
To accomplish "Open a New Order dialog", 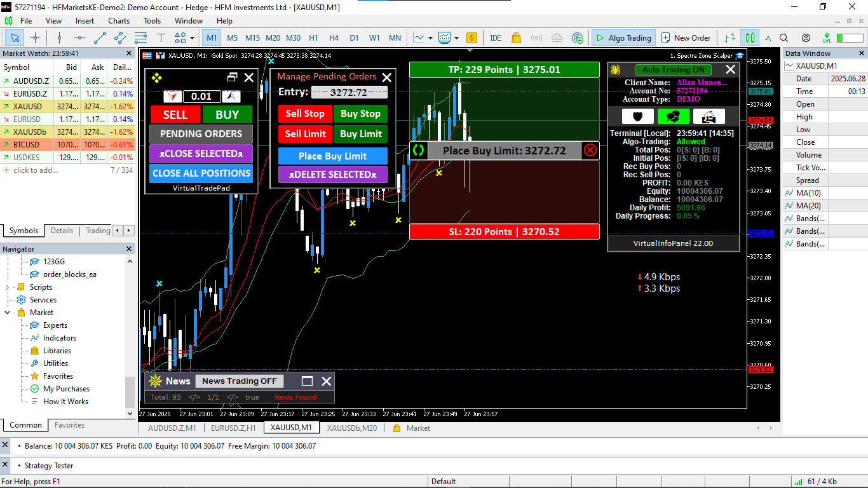I will point(686,37).
